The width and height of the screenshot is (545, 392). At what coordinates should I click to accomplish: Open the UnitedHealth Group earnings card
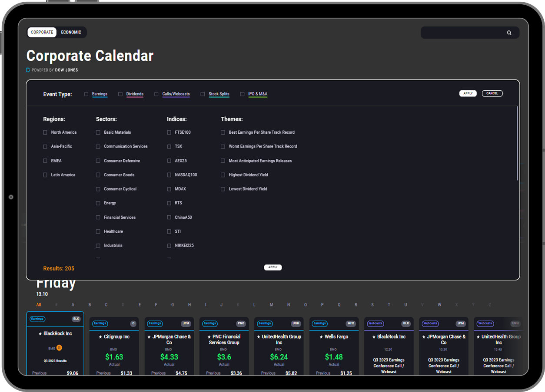coord(279,346)
